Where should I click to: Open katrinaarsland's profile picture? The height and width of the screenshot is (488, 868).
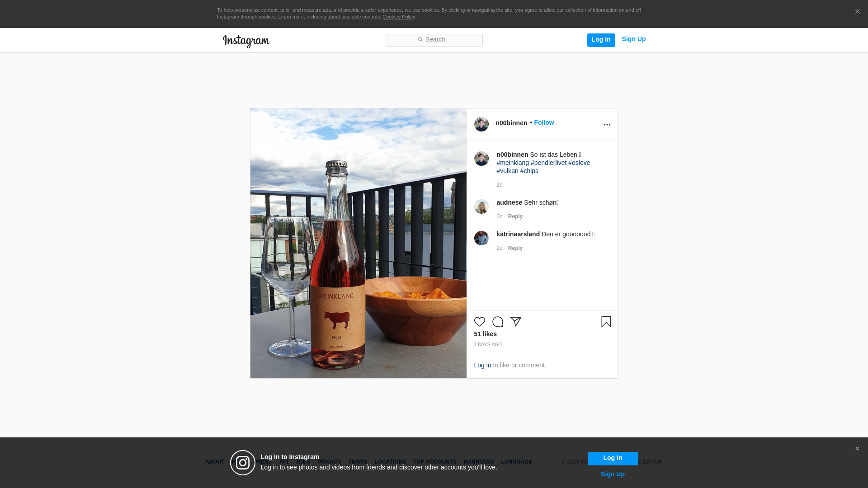[481, 238]
